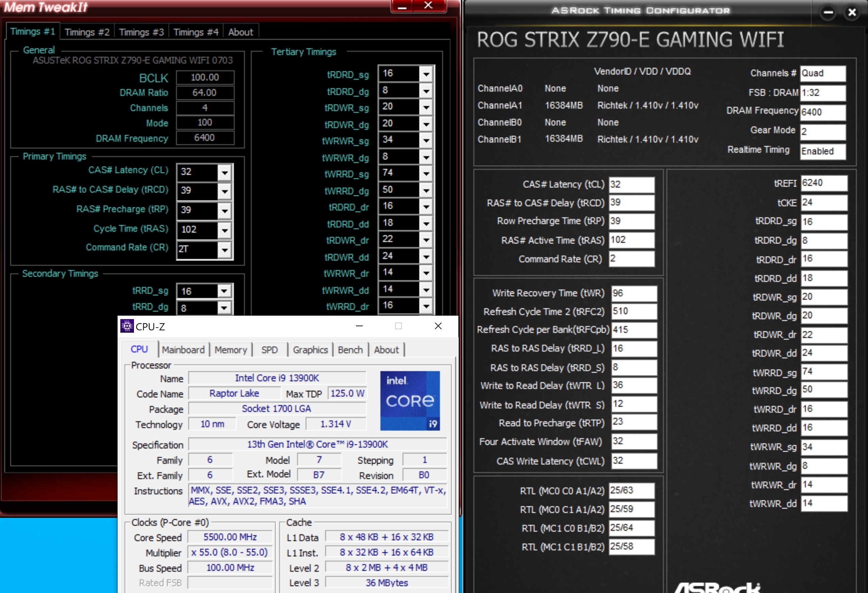Open the Cycle Time (tRAS) dropdown
The image size is (868, 593).
(224, 230)
